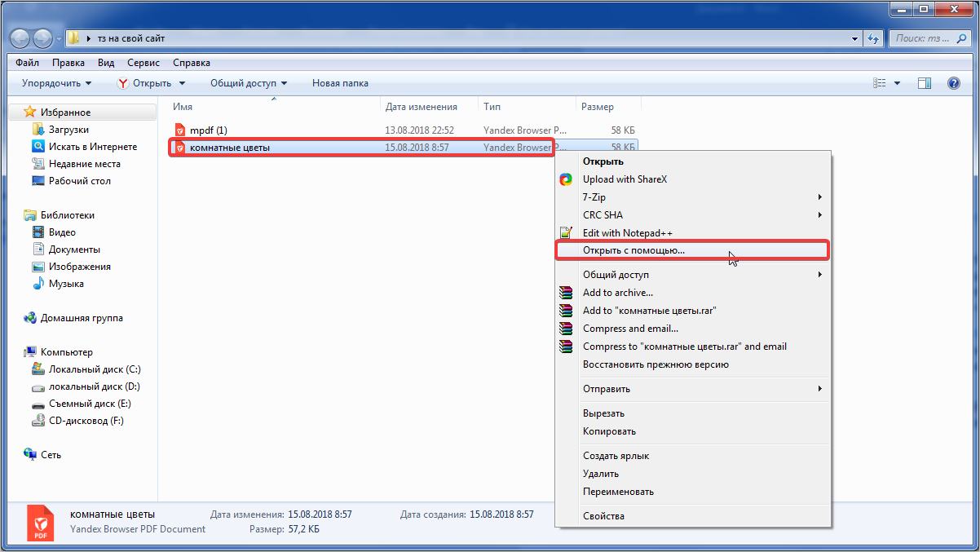Screen dimensions: 980x552
Task: Click the Общий доступ toolbar button
Action: [x=248, y=83]
